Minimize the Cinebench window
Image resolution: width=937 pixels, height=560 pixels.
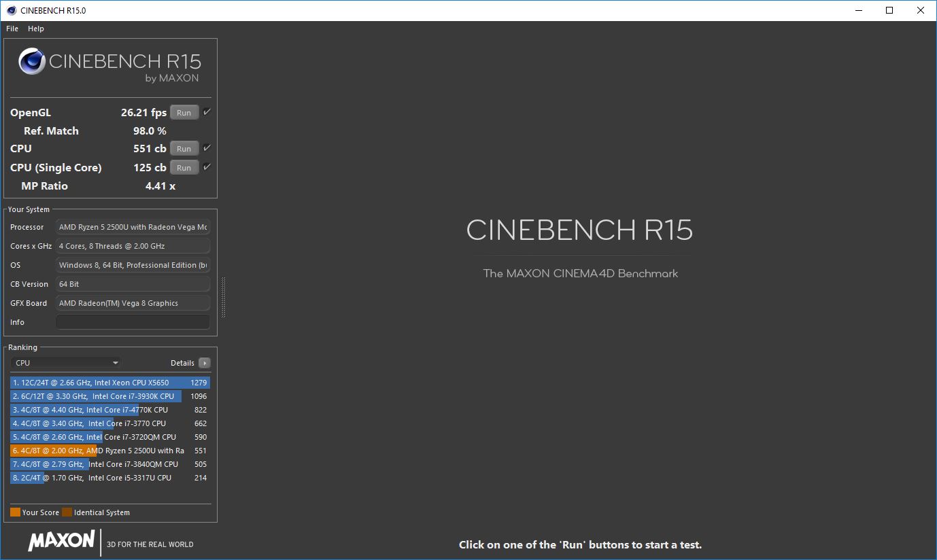tap(858, 10)
